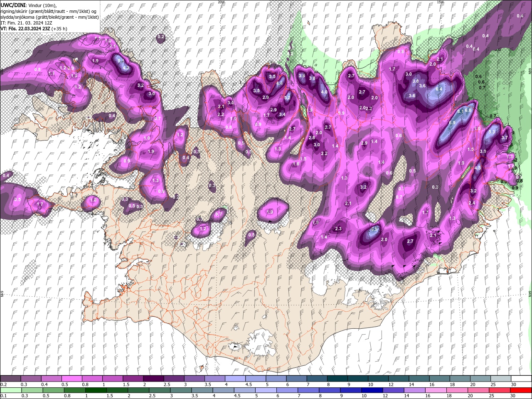Pick the red lower scale swatch after 30
Screen dimensions: 532x399
[521, 390]
